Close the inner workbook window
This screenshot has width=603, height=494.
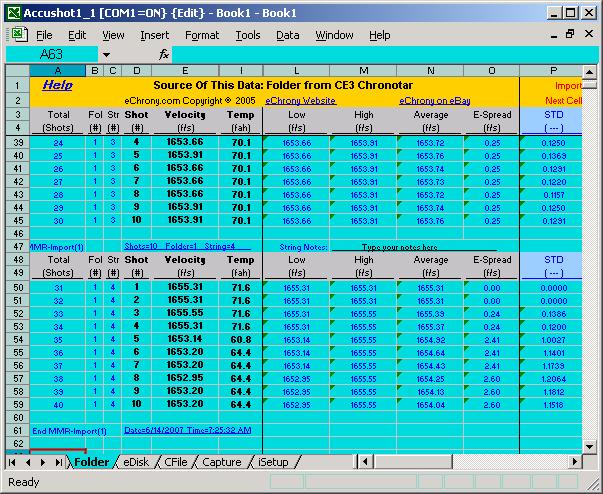click(589, 34)
